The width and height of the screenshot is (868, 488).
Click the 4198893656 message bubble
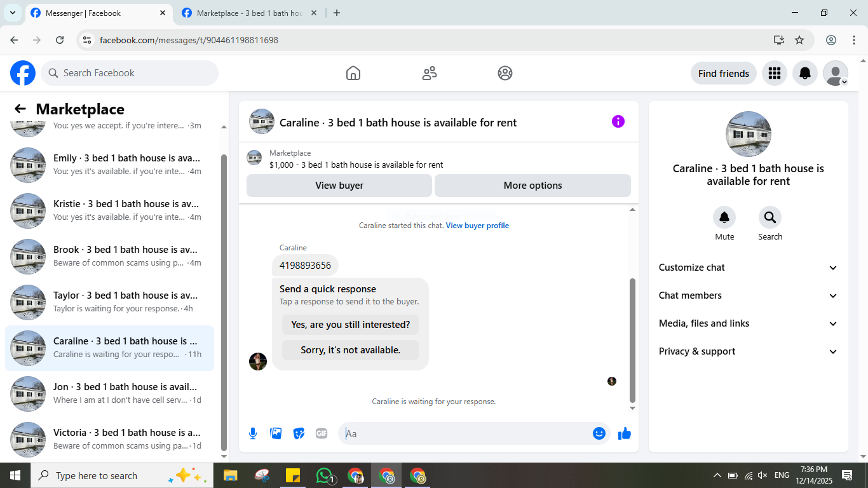click(x=305, y=265)
